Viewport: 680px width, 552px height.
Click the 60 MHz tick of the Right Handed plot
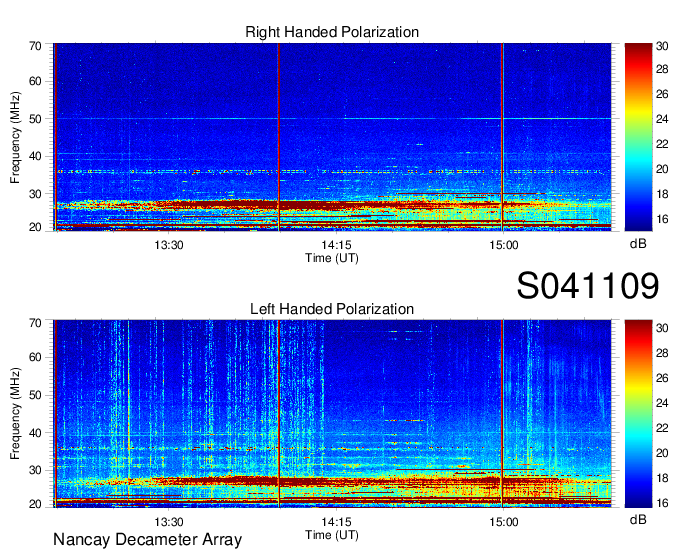[x=35, y=81]
